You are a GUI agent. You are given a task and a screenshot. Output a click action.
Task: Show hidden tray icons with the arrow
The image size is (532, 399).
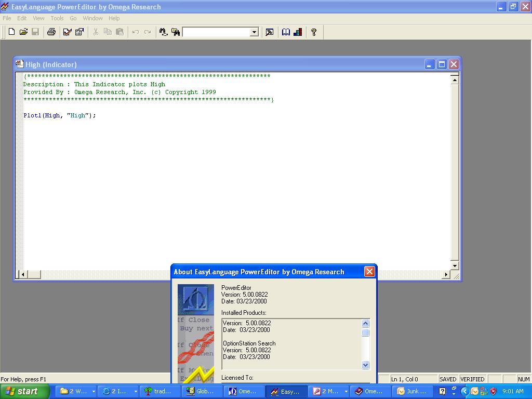(x=464, y=391)
